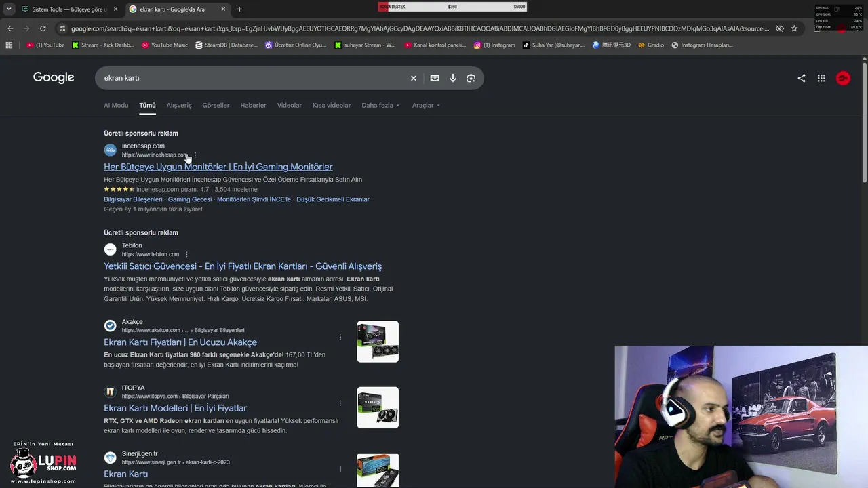Clear the search box with the X
The height and width of the screenshot is (488, 868).
coord(414,78)
